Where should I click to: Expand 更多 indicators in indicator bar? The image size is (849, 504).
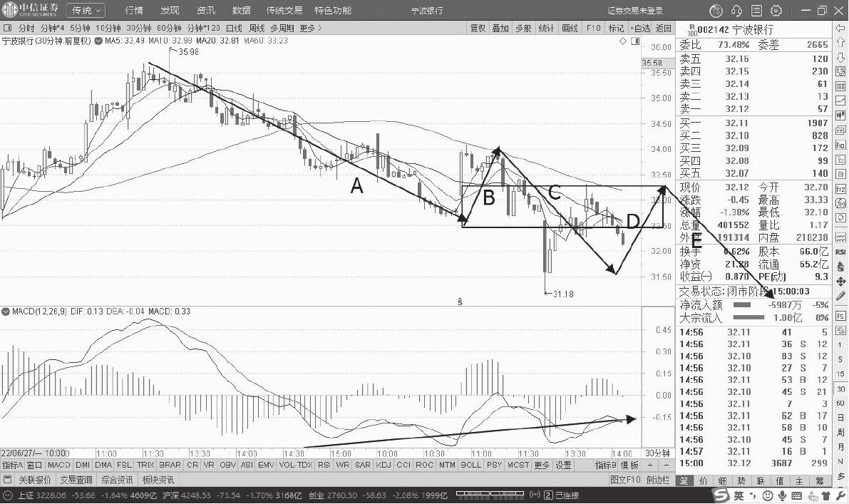542,465
